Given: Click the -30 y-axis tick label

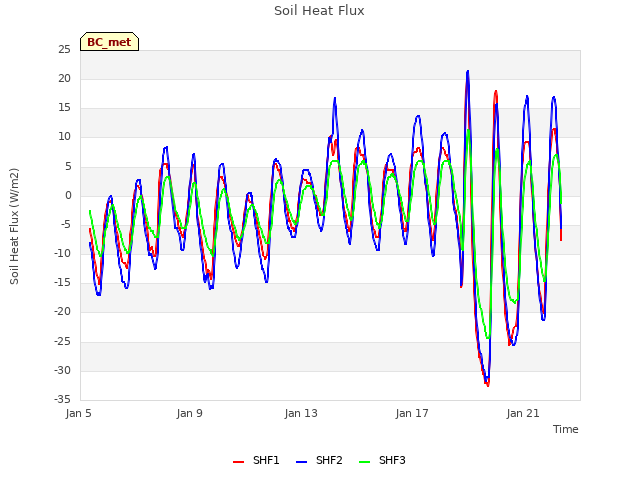Looking at the screenshot, I should click(62, 371).
